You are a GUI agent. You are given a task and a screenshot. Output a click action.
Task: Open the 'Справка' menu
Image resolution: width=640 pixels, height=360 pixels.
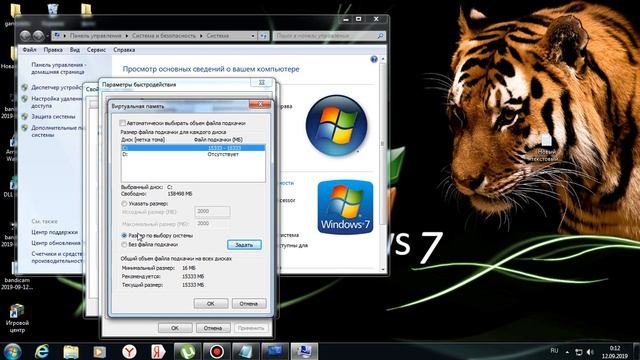click(x=124, y=50)
